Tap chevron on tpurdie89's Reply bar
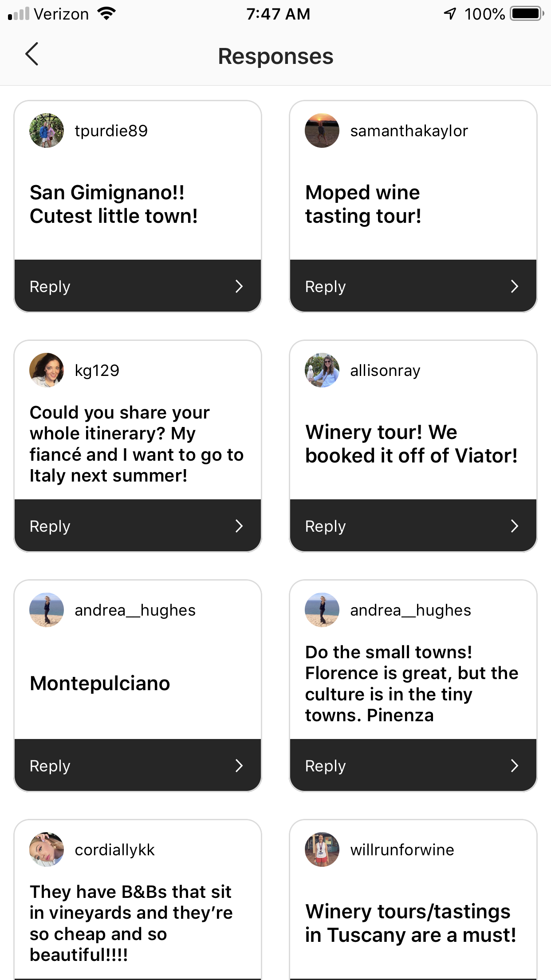551x980 pixels. point(239,286)
